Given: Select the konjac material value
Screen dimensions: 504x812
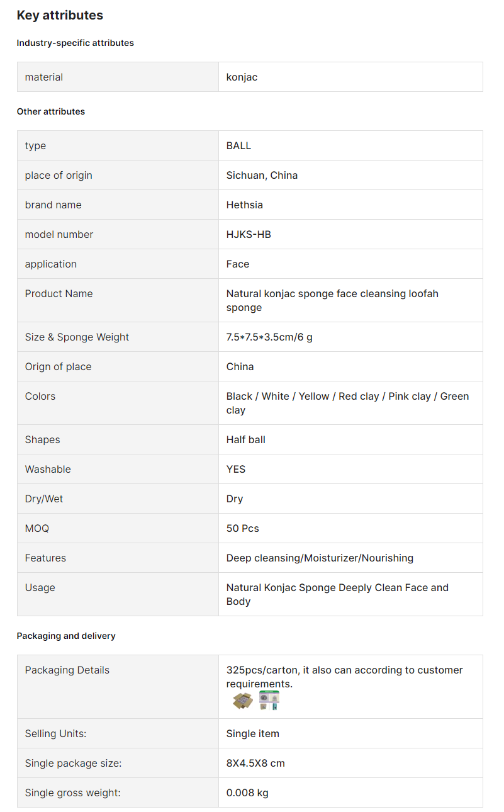Looking at the screenshot, I should [242, 77].
